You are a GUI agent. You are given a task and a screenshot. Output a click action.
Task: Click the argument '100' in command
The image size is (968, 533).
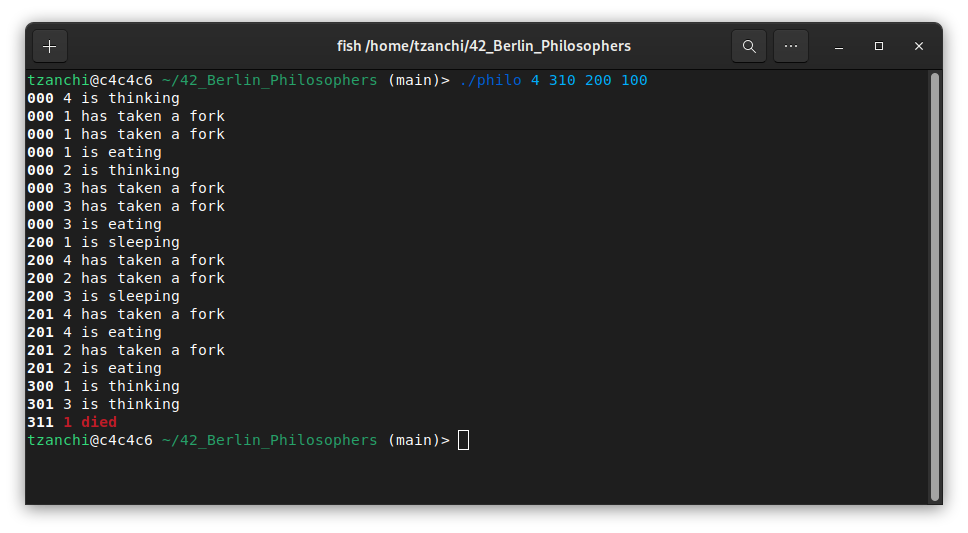tap(634, 80)
